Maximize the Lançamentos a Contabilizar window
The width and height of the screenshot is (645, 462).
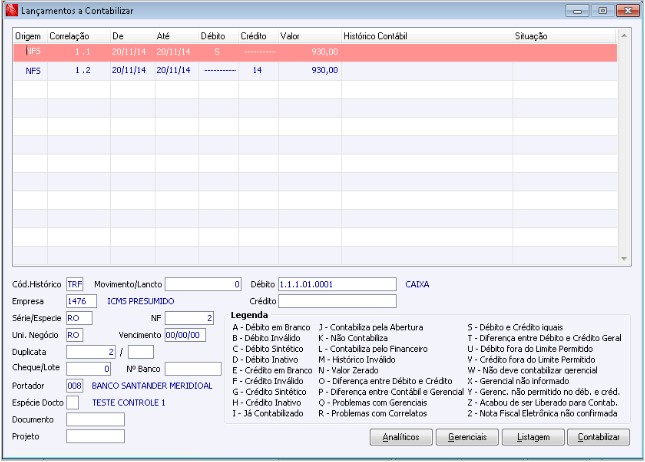coord(602,10)
